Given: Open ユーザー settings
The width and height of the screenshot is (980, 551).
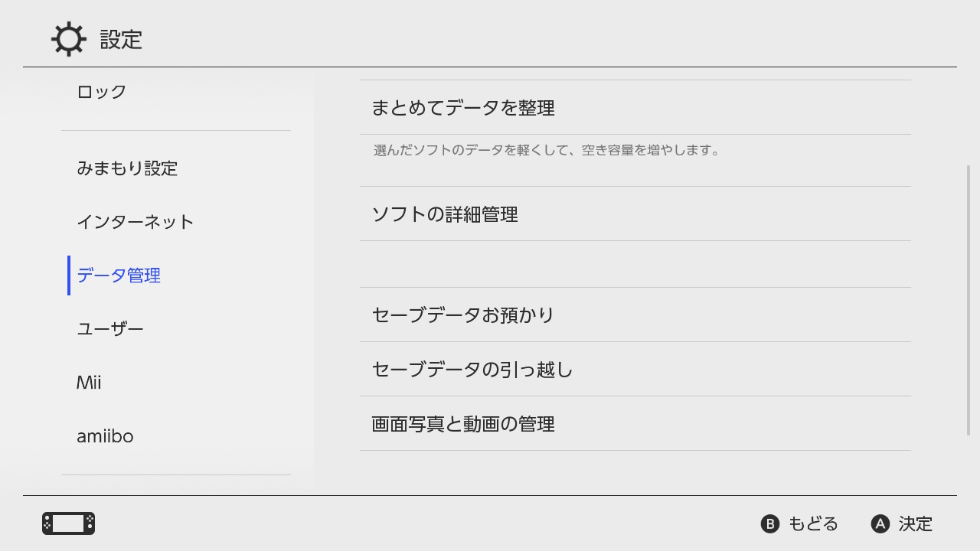Looking at the screenshot, I should (x=110, y=329).
